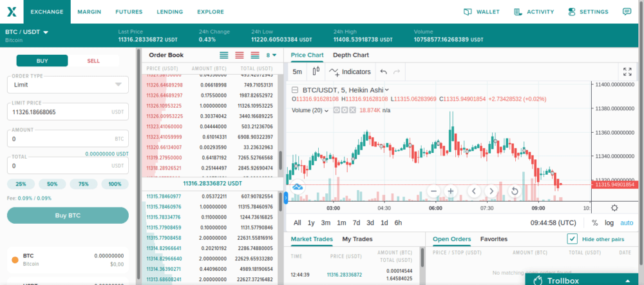Set amount to 50% of balance
Viewport: 644px width, 285px height.
[52, 184]
